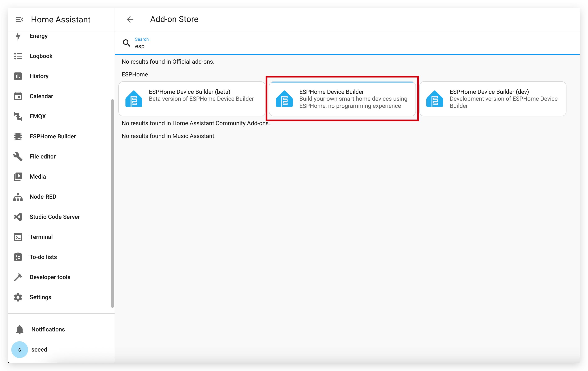
Task: Click the Notifications bell icon
Action: point(19,329)
